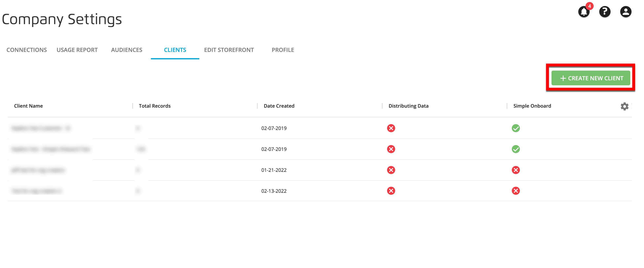
Task: Click the Create New Client button
Action: [590, 78]
